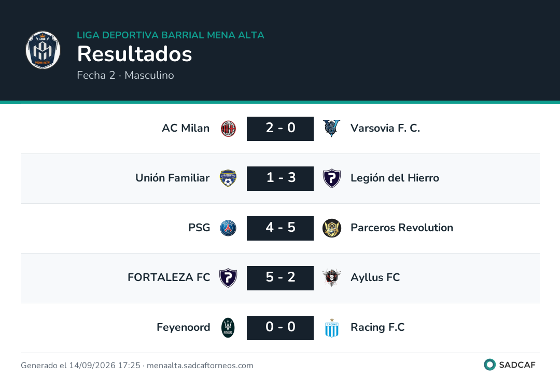Open the 1 - 3 score box

coord(281,178)
